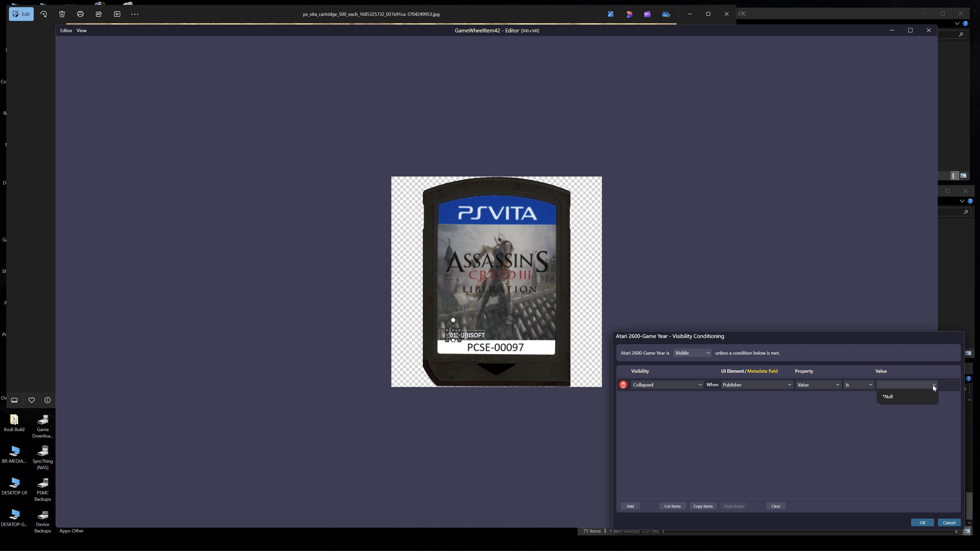Viewport: 980px width, 551px height.
Task: Click the filmstrip icon at bottom of Photos
Action: [15, 400]
